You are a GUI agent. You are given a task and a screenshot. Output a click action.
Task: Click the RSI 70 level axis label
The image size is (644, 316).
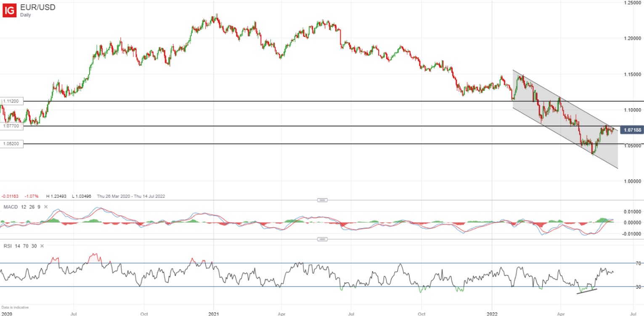pyautogui.click(x=638, y=263)
